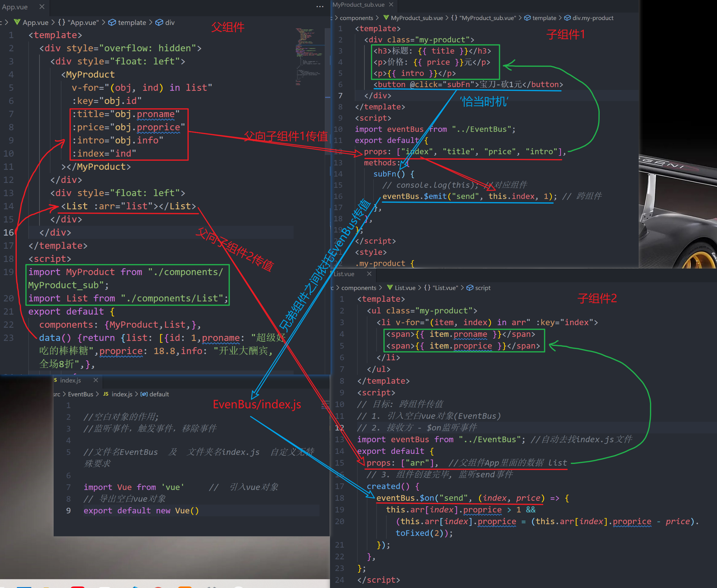Open 'components' breadcrumb in MyProduct_sub.vue panel

357,18
